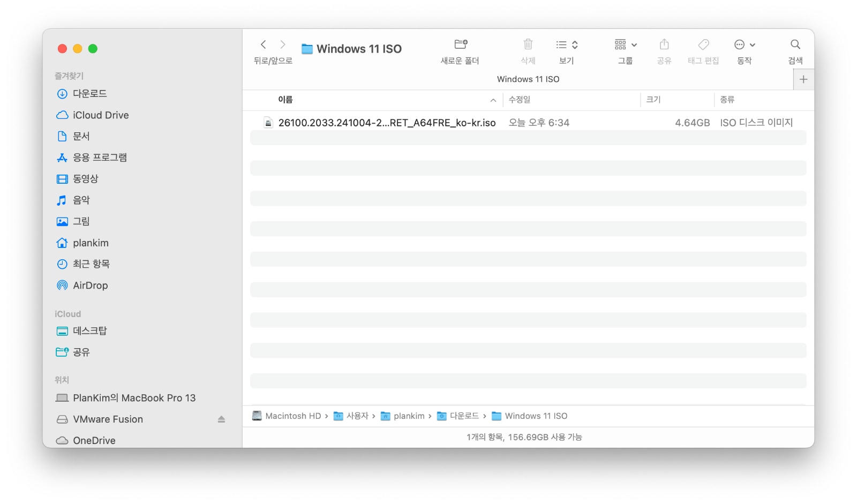This screenshot has width=857, height=504.
Task: Select VMware Fusion volume in sidebar
Action: (x=108, y=419)
